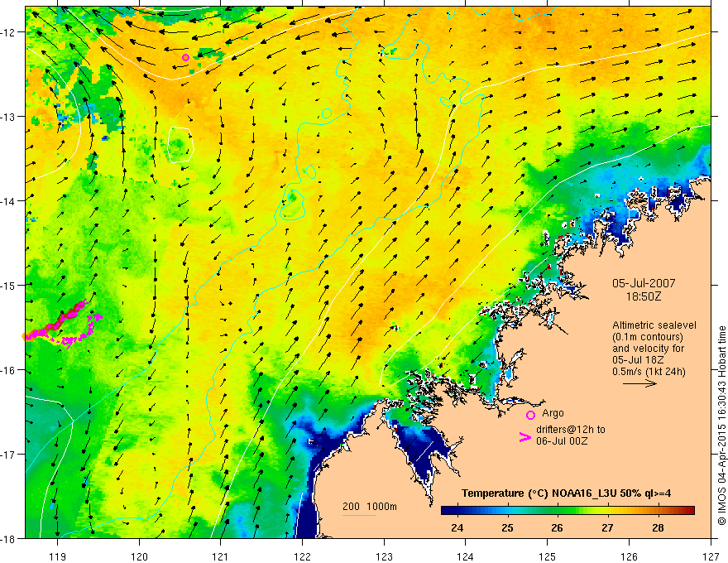Click the cyan isobath legend line sample
This screenshot has height=563, width=728.
point(359,515)
